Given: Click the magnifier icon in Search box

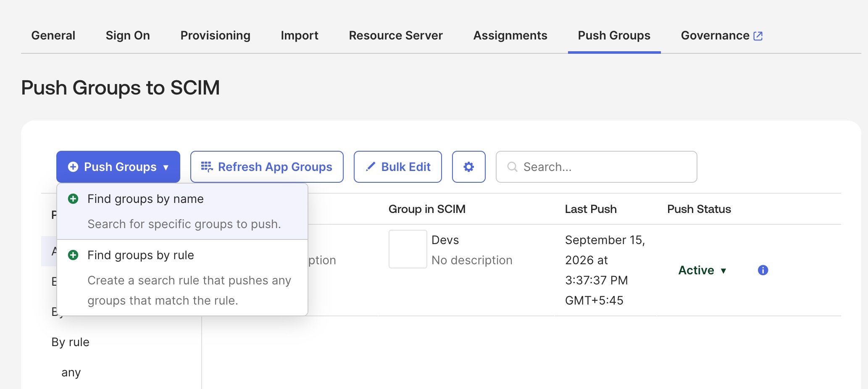Looking at the screenshot, I should [x=512, y=167].
